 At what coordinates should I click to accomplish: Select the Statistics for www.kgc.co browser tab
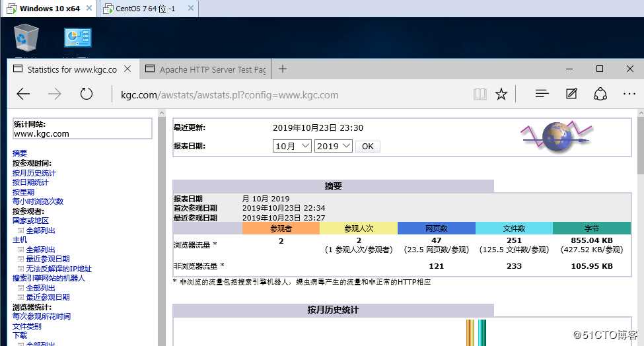[72, 69]
